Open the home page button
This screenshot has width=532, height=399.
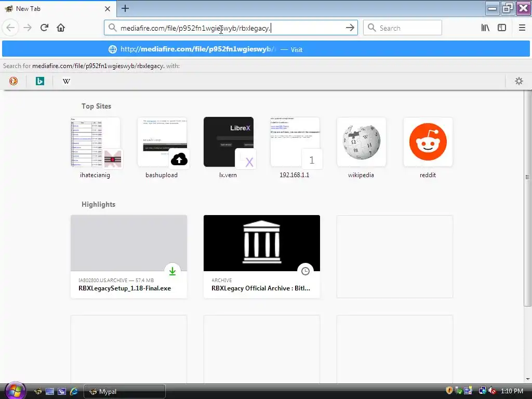(61, 28)
